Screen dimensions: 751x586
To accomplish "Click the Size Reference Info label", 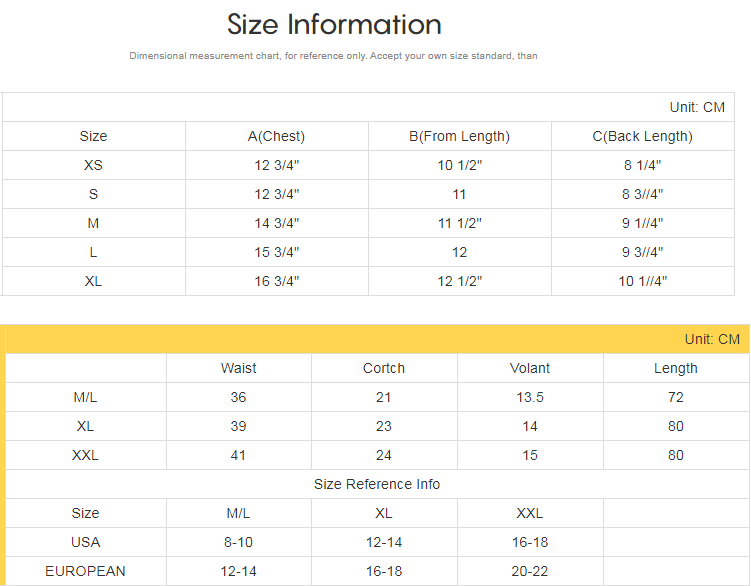I will (377, 484).
